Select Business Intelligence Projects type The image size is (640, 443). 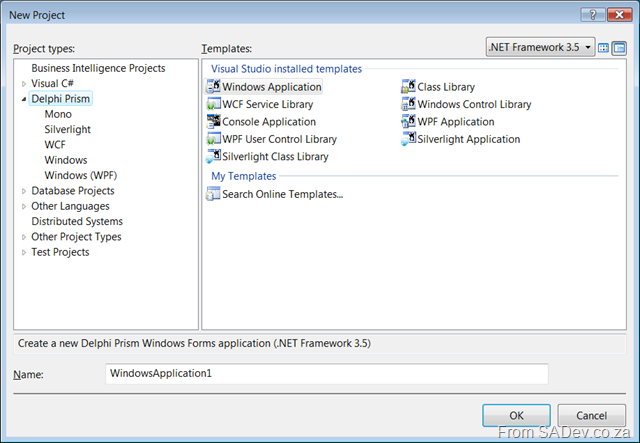tap(98, 68)
